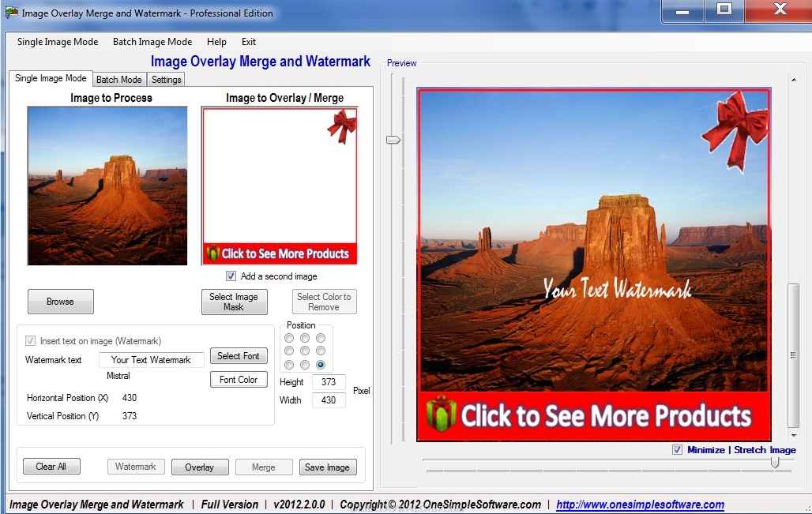The height and width of the screenshot is (514, 812).
Task: Click the Watermark text input field
Action: tap(151, 360)
